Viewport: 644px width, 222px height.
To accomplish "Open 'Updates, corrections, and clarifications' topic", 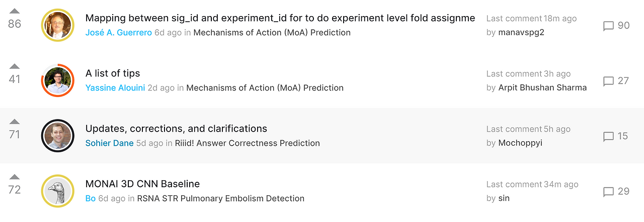I will [x=176, y=129].
